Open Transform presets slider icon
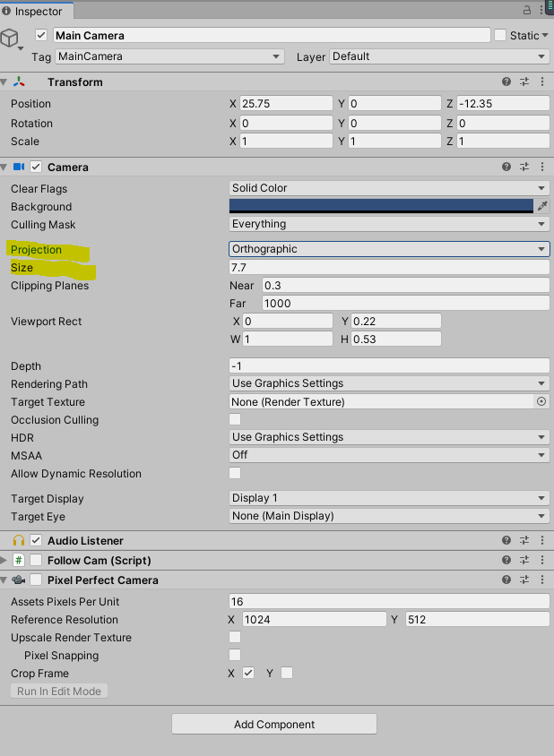554x756 pixels. tap(524, 82)
